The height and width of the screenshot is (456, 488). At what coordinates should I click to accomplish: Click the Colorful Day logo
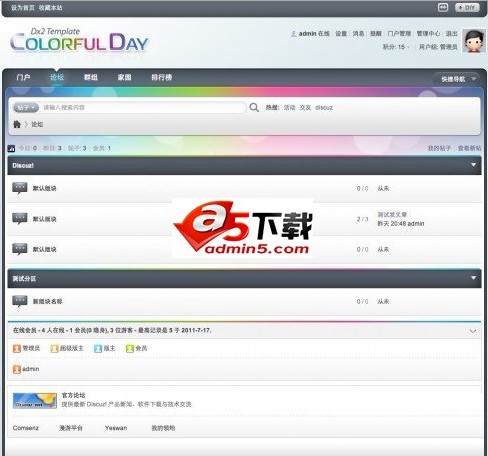pos(79,40)
